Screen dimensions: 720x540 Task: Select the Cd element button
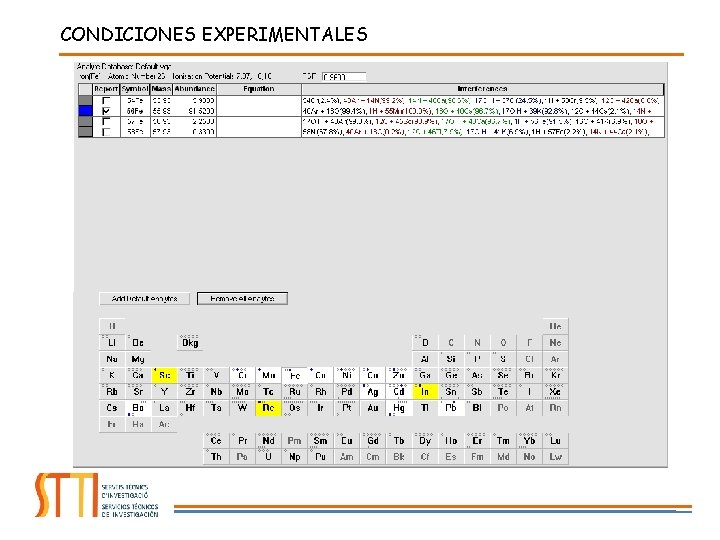(399, 392)
